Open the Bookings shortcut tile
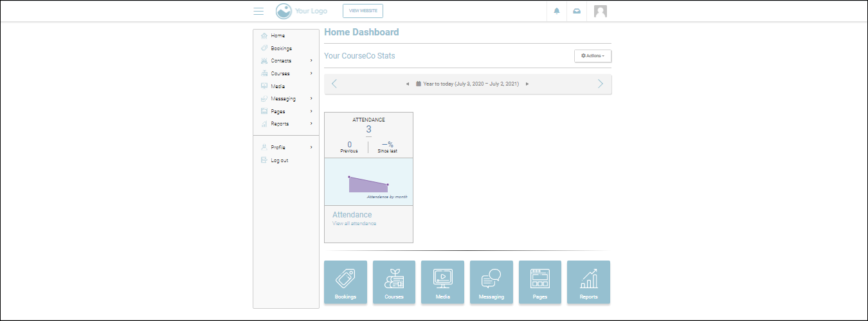This screenshot has width=868, height=321. point(345,282)
